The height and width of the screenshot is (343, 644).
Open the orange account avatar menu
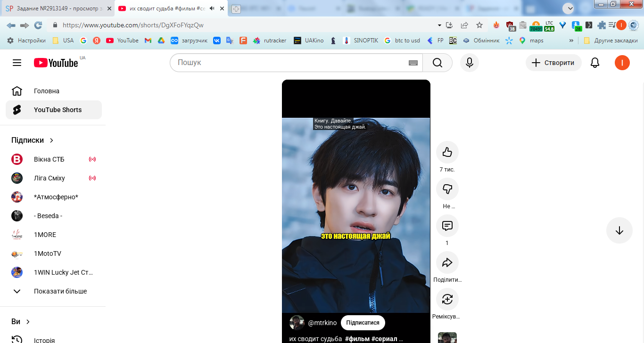coord(622,63)
